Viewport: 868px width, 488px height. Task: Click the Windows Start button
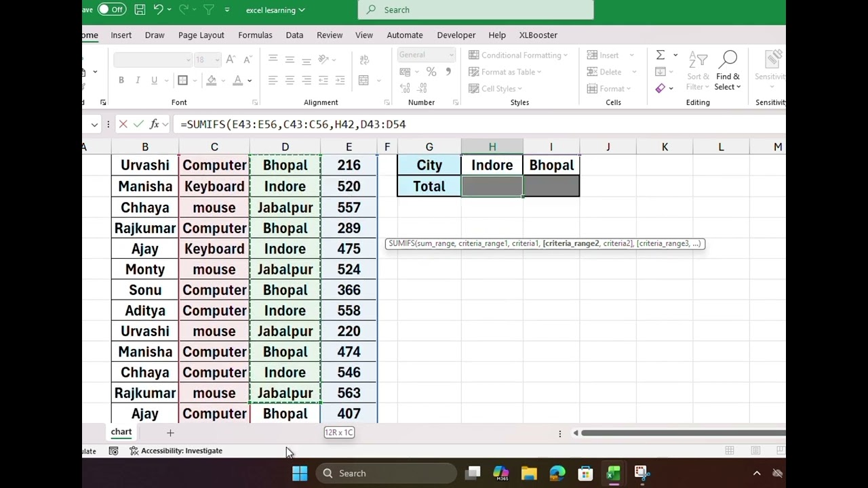tap(299, 473)
